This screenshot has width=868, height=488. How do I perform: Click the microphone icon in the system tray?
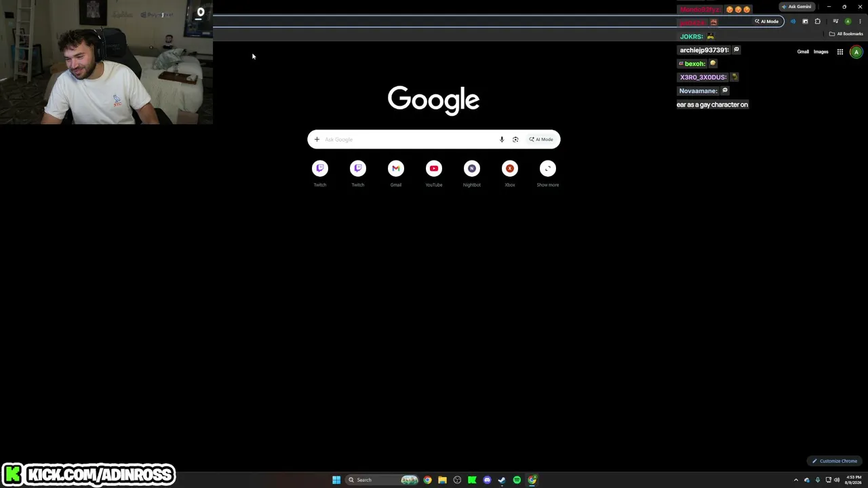point(818,480)
